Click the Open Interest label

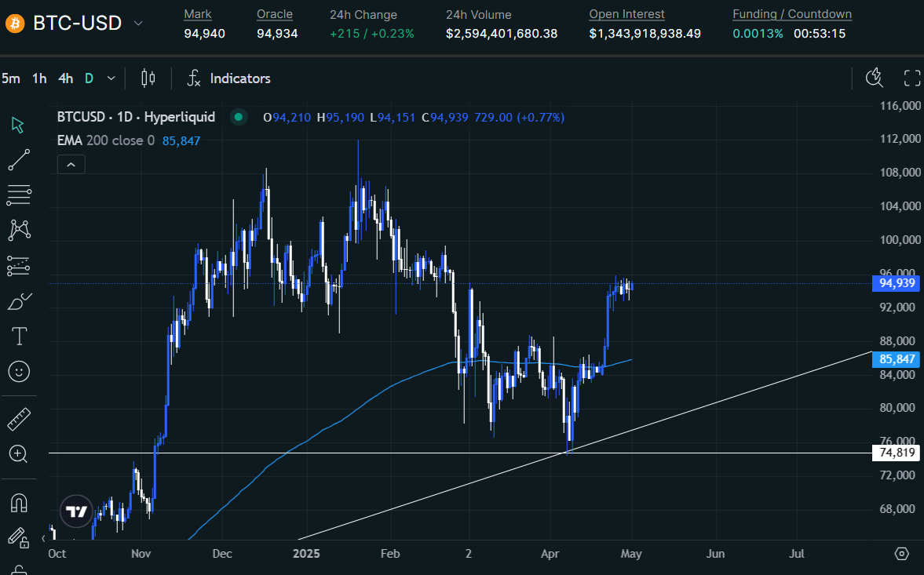point(627,14)
